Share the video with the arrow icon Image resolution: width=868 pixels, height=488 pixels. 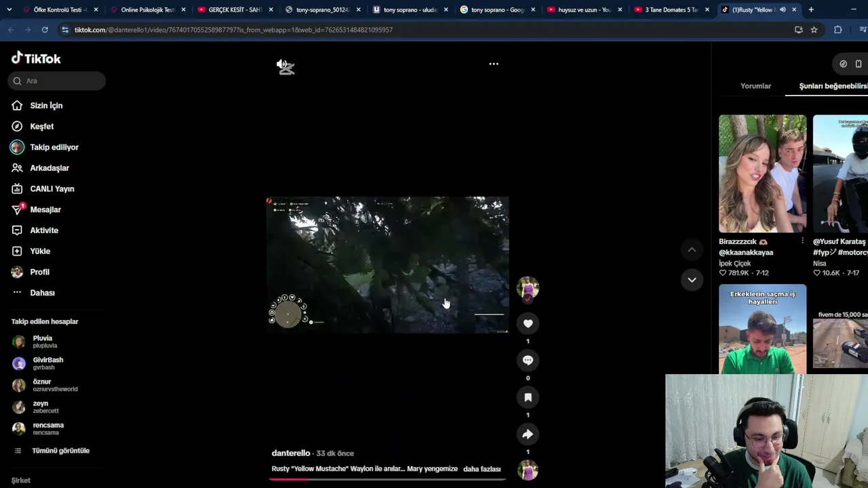coord(528,434)
